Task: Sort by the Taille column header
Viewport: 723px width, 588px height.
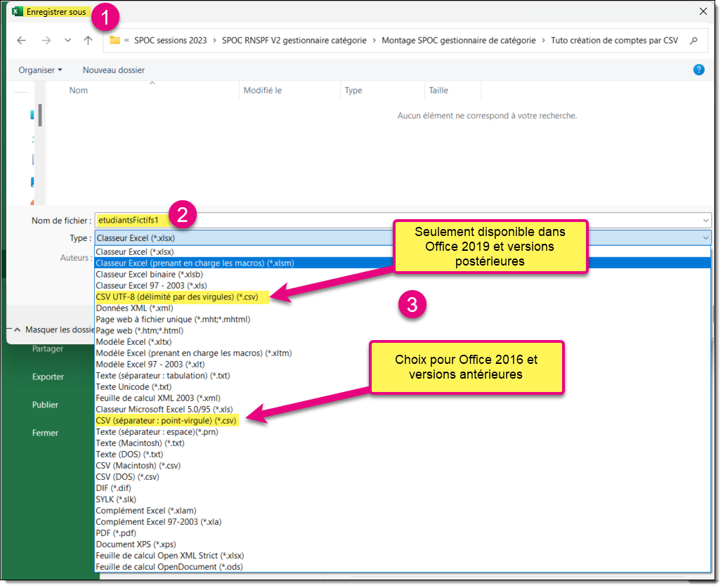Action: coord(438,91)
